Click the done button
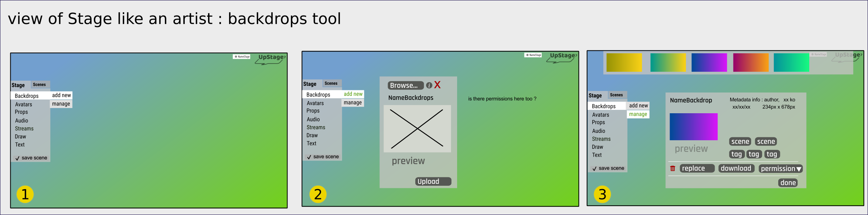 point(788,183)
